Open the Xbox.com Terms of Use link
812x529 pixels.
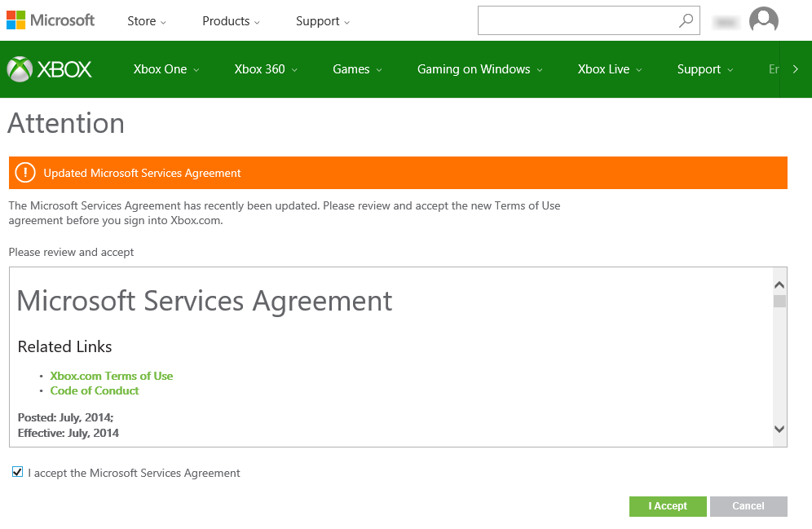112,376
